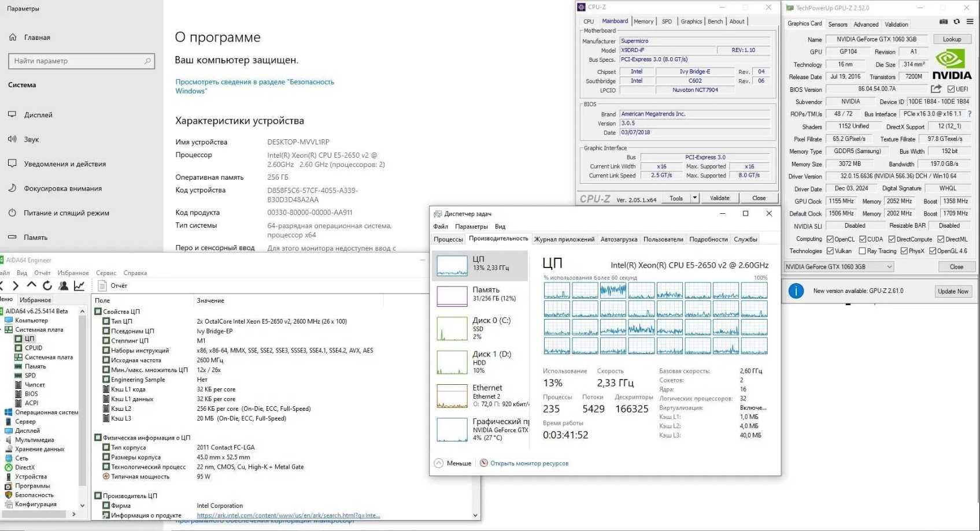Click the AIDA64 refresh toolbar icon
The image size is (980, 531).
(x=47, y=285)
